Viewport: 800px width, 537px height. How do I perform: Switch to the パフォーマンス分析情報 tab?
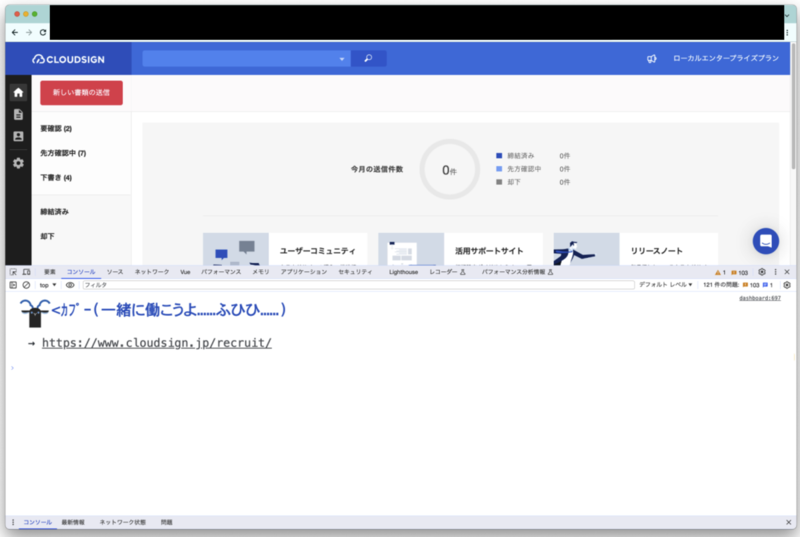click(517, 272)
